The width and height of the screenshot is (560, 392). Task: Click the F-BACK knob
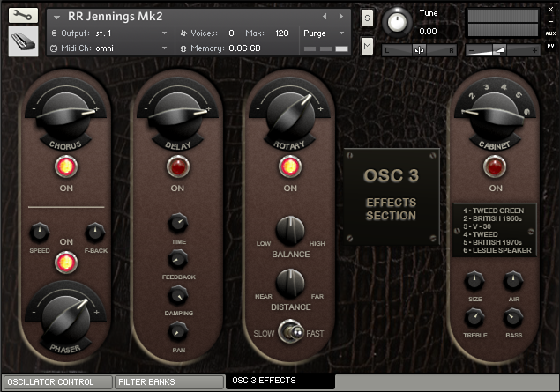pyautogui.click(x=95, y=233)
